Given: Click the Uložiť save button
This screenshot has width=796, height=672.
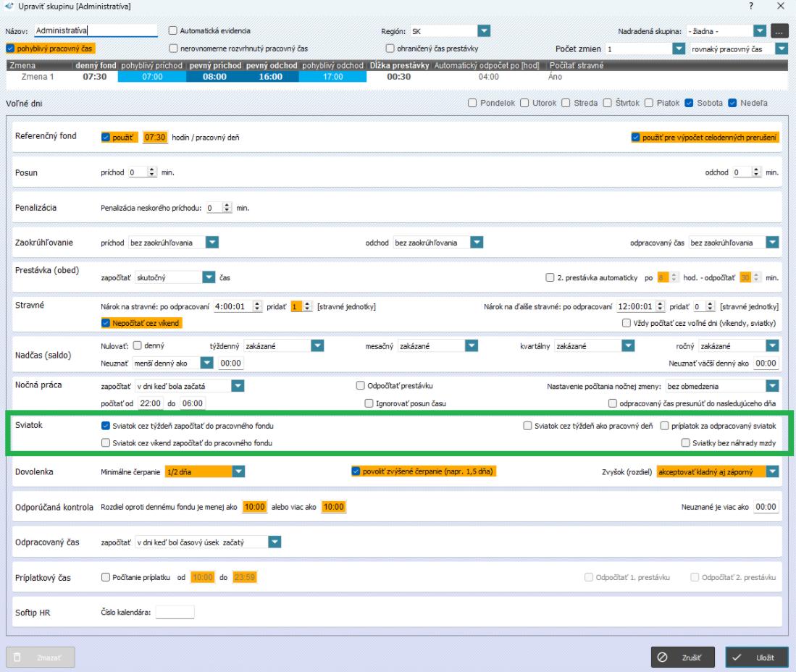Looking at the screenshot, I should [756, 657].
